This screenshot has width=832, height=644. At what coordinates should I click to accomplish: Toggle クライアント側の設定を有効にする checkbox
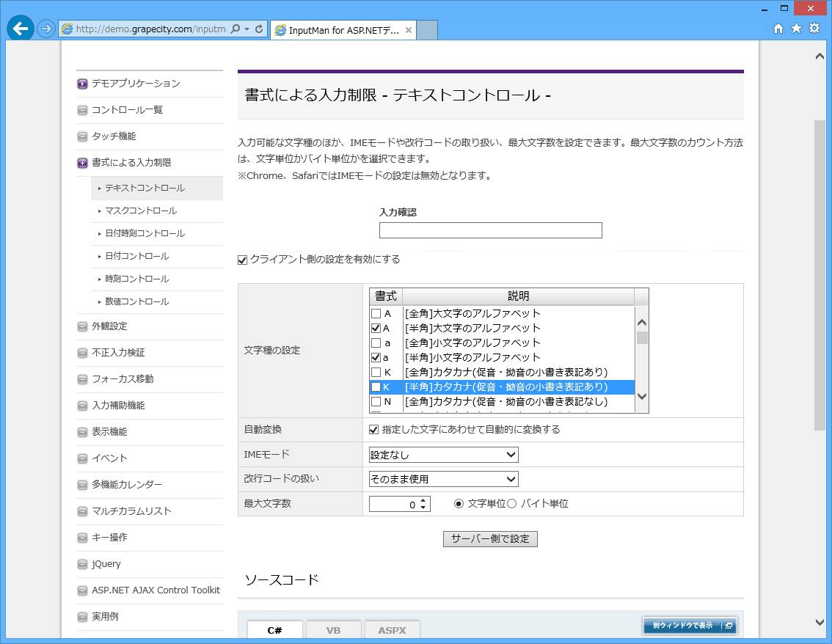coord(243,260)
